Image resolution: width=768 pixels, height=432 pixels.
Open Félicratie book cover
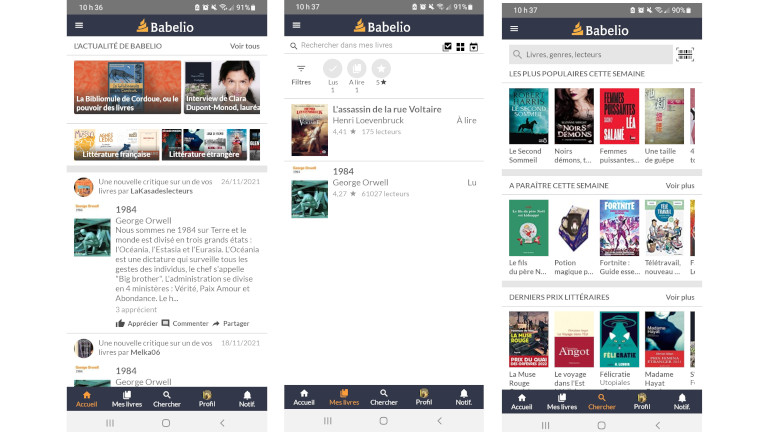(x=619, y=339)
